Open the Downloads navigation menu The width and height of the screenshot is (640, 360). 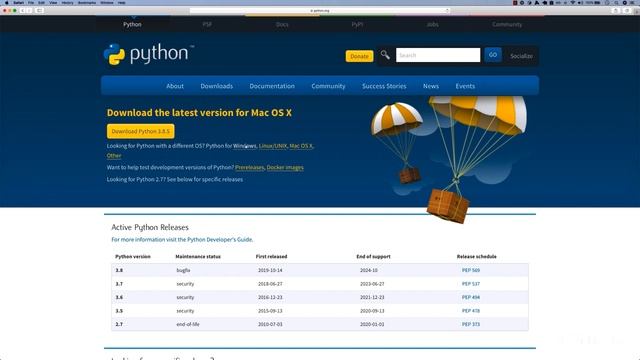pyautogui.click(x=217, y=86)
